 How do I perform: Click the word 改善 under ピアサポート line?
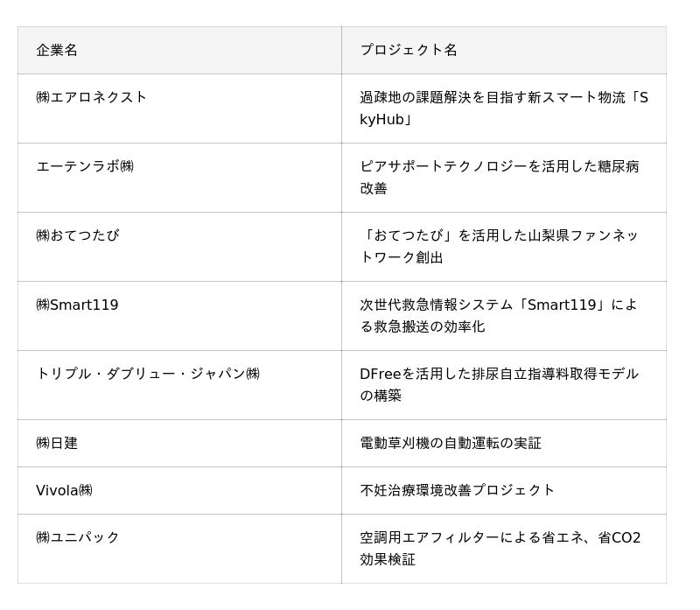pyautogui.click(x=374, y=188)
